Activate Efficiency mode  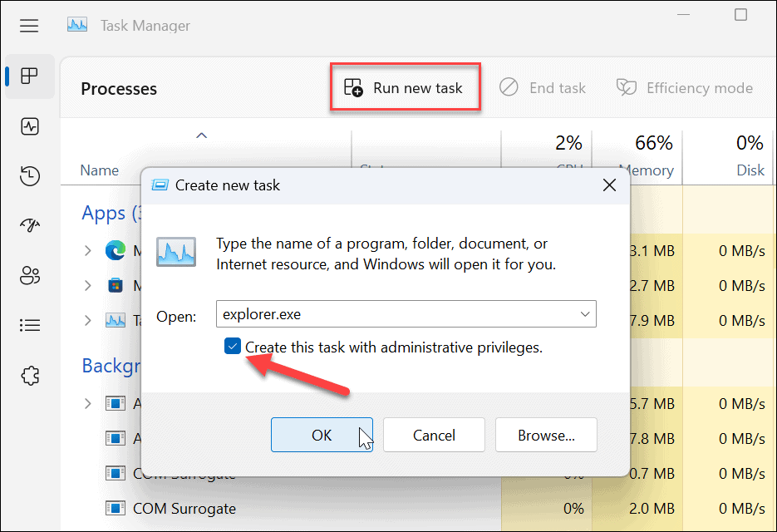coord(684,86)
